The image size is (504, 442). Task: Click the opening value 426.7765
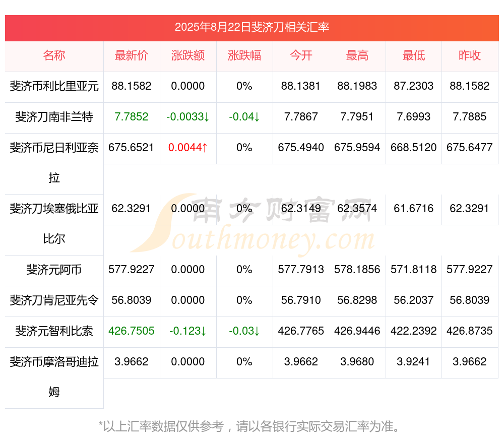[x=301, y=331]
